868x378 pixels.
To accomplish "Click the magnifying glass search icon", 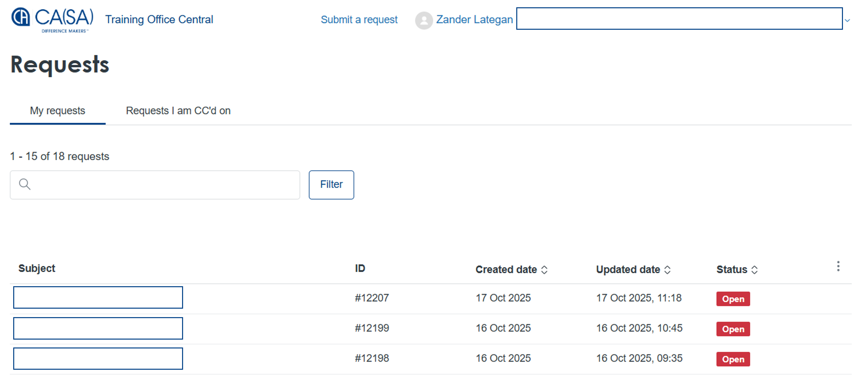I will (x=24, y=184).
